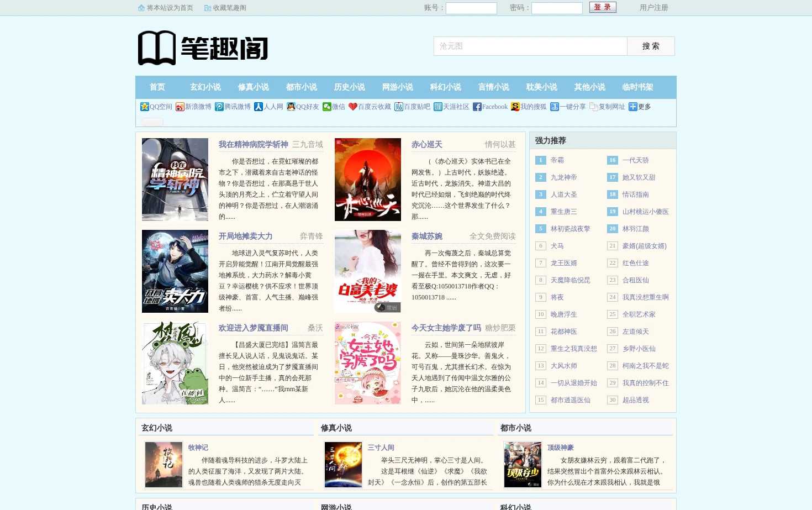Open 她又软又甜 in recommended list
This screenshot has height=510, width=812.
coord(639,177)
